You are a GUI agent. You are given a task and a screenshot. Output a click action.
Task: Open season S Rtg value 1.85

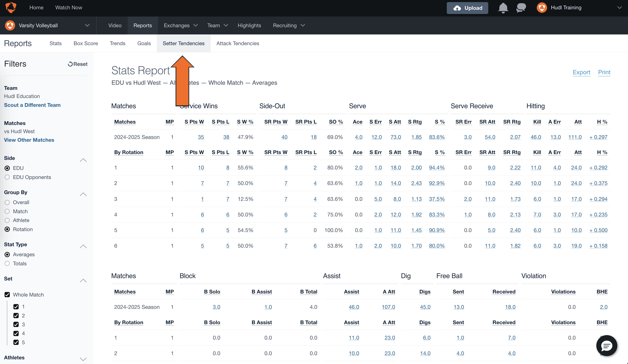pos(416,137)
